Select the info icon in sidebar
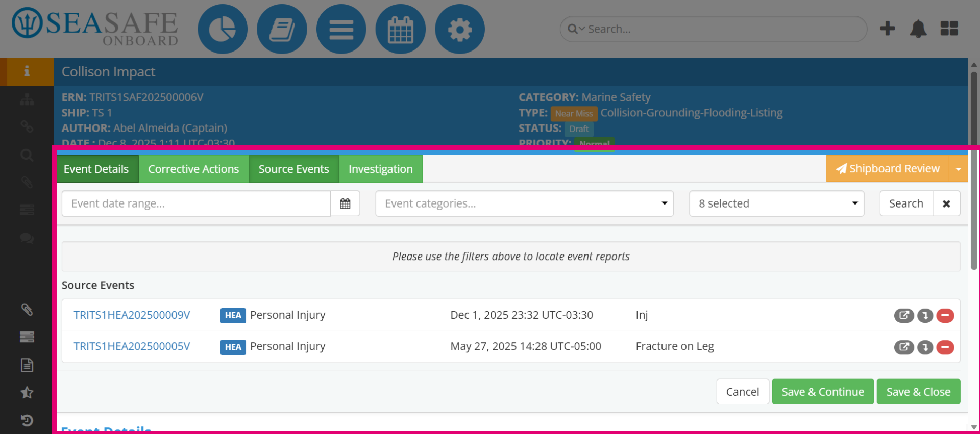Screen dimensions: 980x434 coord(27,71)
